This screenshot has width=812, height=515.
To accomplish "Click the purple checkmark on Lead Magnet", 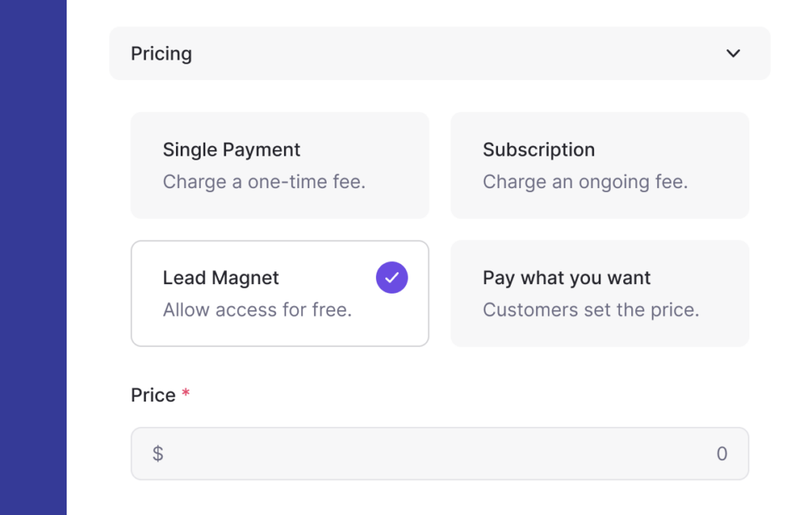I will (x=392, y=277).
